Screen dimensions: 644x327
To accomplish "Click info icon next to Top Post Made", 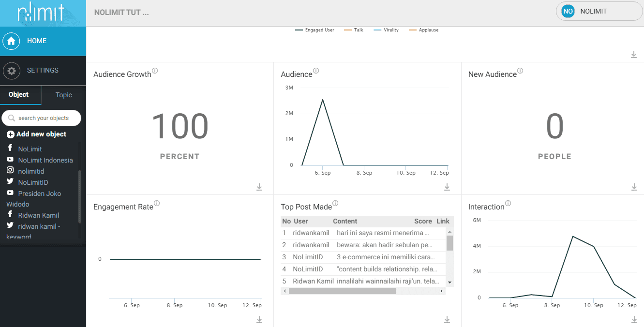I will click(x=335, y=203).
